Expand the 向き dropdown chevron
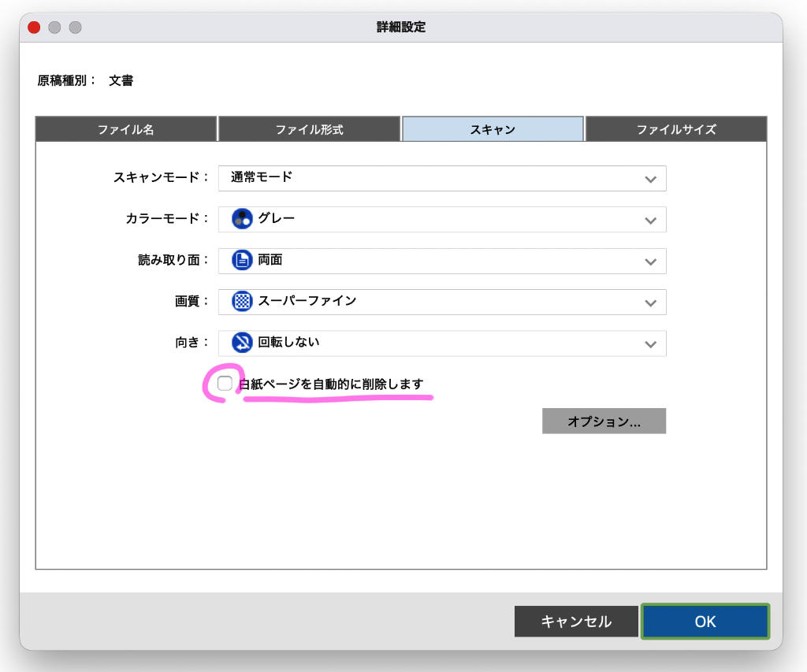The image size is (807, 672). pyautogui.click(x=650, y=343)
